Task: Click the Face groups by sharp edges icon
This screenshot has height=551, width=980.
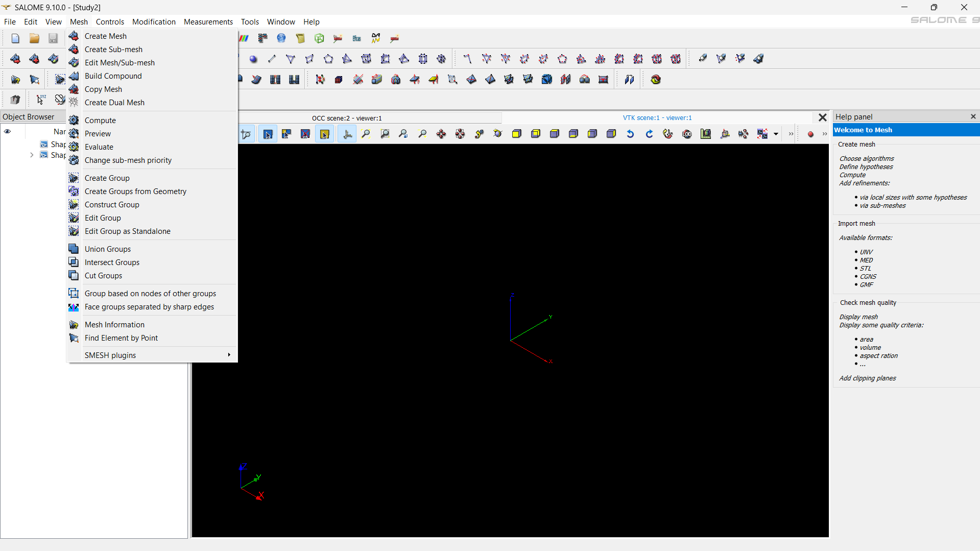Action: [74, 307]
